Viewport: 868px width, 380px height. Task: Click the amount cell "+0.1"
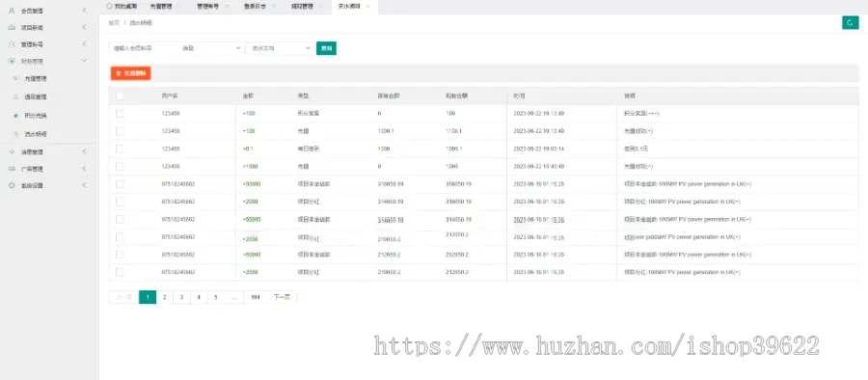[x=248, y=149]
